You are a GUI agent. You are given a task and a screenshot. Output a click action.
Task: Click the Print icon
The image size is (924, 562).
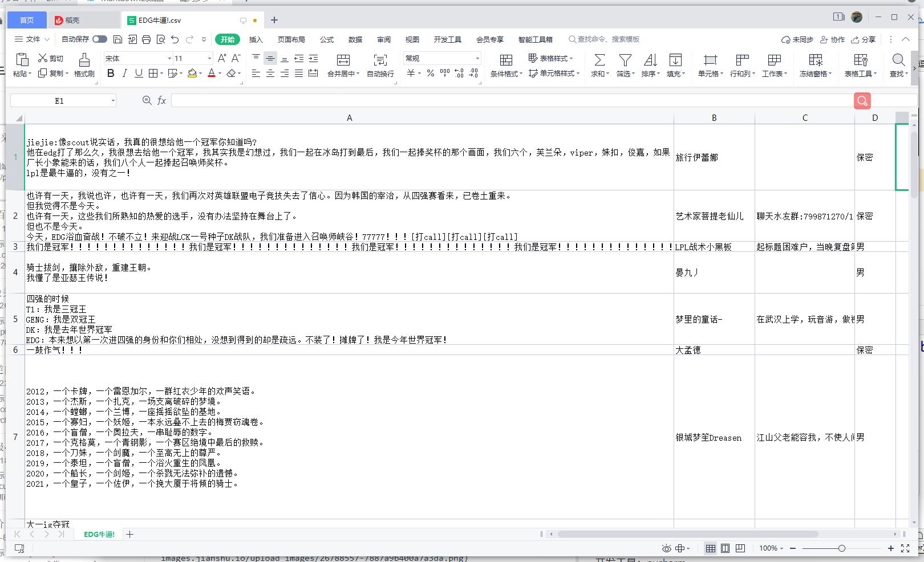click(146, 39)
